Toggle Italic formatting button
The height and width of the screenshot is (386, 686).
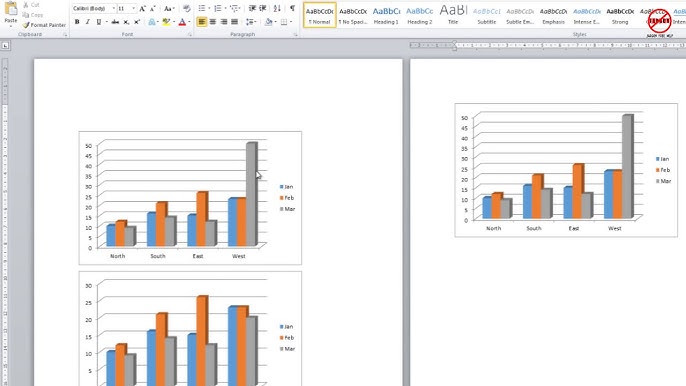tap(88, 21)
